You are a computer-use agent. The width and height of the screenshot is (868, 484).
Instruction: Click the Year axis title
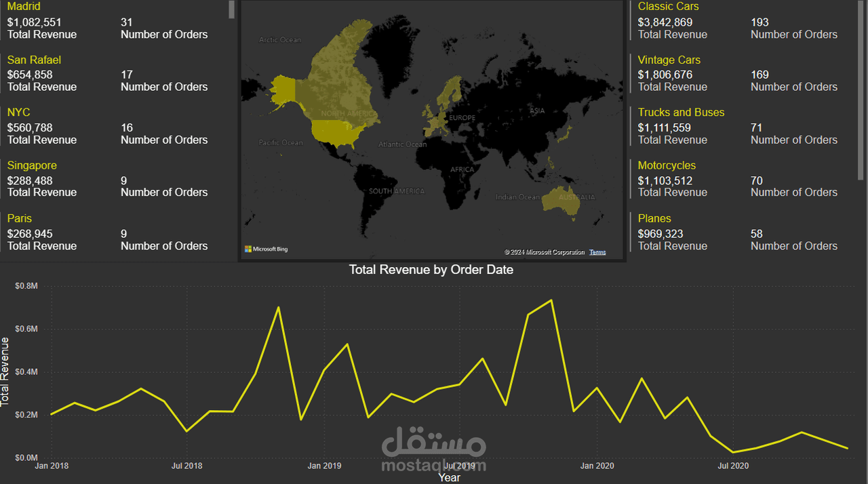tap(449, 477)
